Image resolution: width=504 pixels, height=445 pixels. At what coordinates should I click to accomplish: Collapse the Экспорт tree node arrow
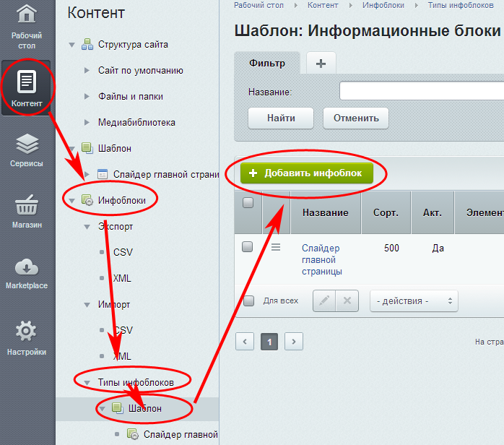[87, 227]
